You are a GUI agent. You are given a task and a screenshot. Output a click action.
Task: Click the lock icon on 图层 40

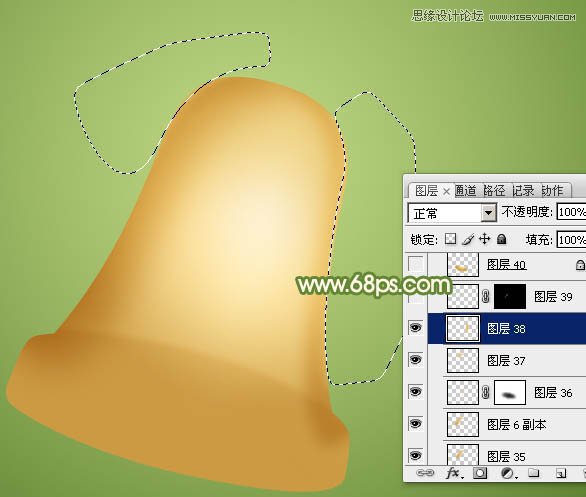(x=580, y=265)
